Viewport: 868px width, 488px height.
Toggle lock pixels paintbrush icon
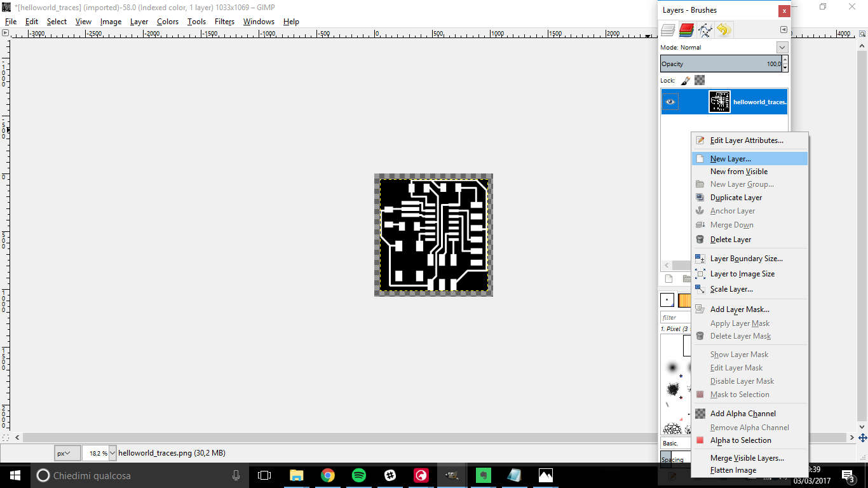tap(686, 81)
